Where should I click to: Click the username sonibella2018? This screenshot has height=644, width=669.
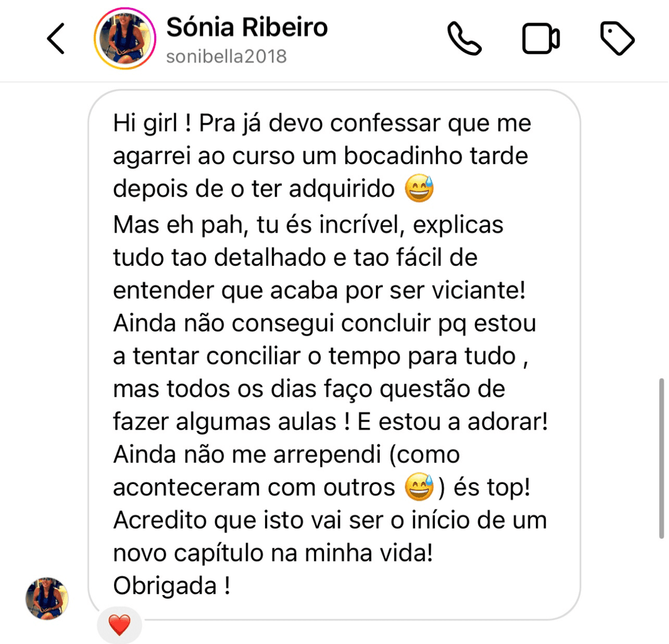[226, 56]
